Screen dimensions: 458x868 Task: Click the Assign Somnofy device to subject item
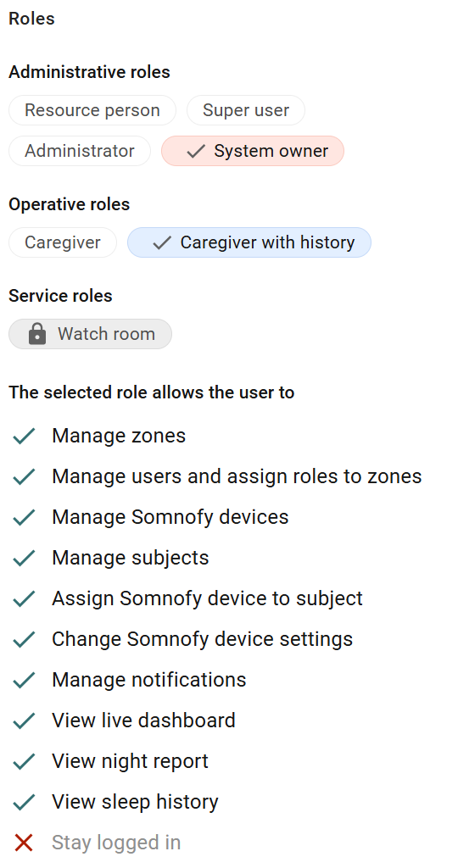(207, 598)
